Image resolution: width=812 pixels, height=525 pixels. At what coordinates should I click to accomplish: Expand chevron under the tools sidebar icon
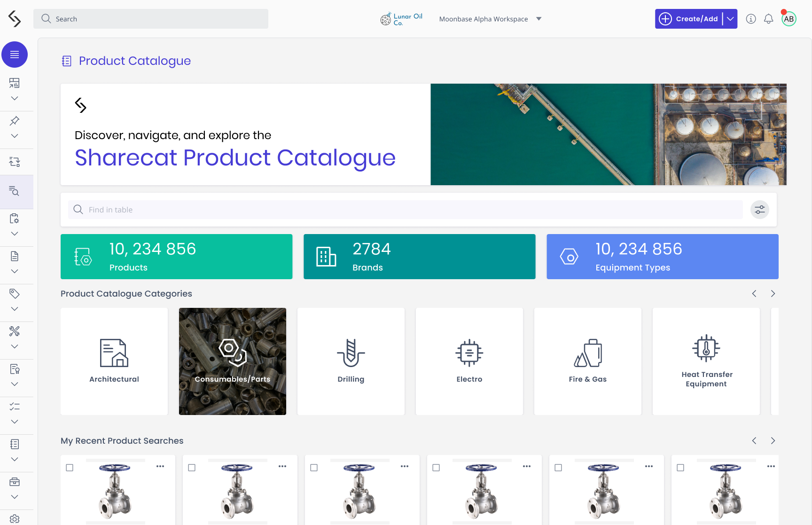tap(15, 346)
